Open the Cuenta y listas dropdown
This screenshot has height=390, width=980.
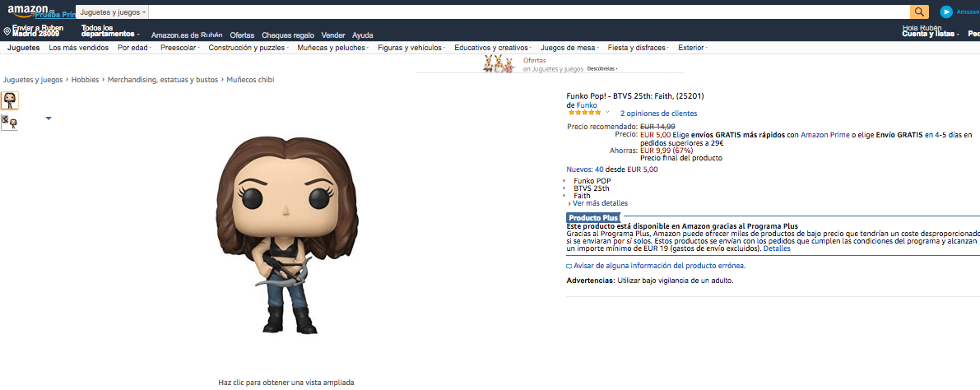pos(931,34)
